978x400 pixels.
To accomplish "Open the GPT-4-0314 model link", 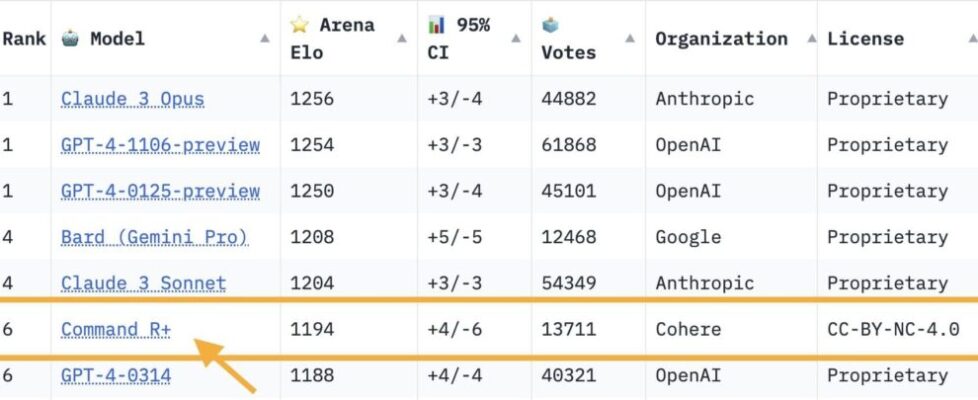I will [115, 376].
